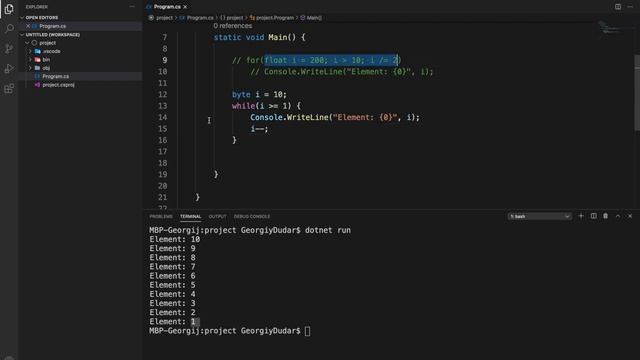Open Program.cs in the project tree
The width and height of the screenshot is (640, 360).
[x=56, y=76]
